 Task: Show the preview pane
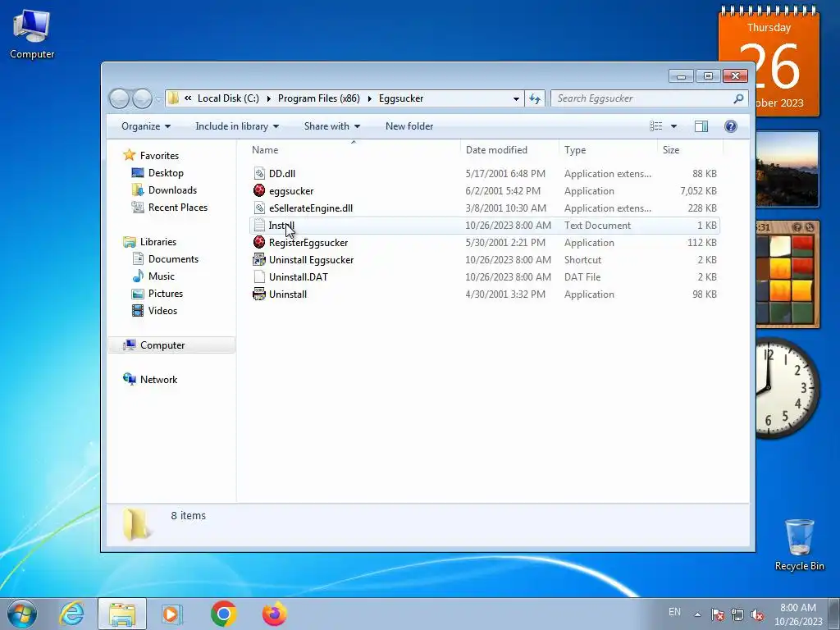pos(701,126)
